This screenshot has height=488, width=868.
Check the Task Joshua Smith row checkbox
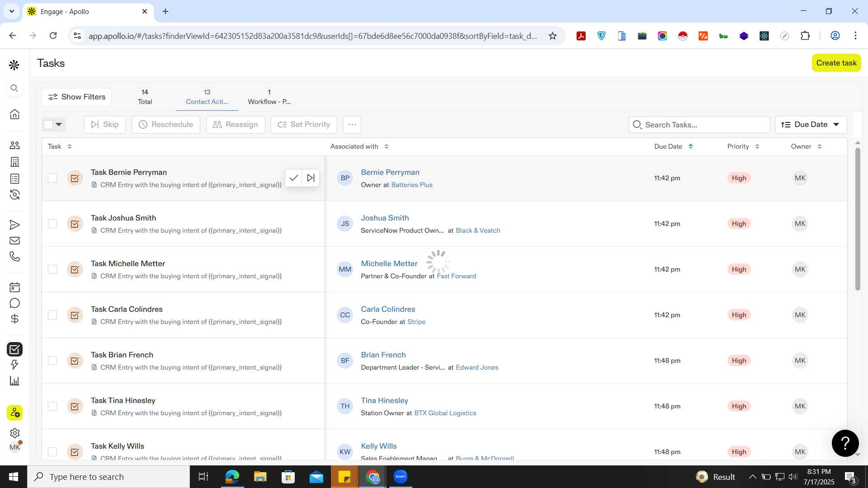pyautogui.click(x=52, y=224)
